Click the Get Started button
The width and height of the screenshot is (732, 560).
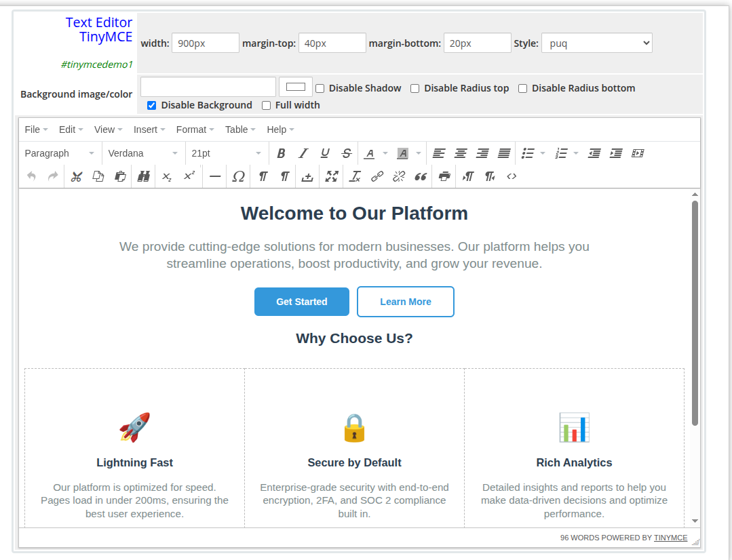click(x=301, y=301)
